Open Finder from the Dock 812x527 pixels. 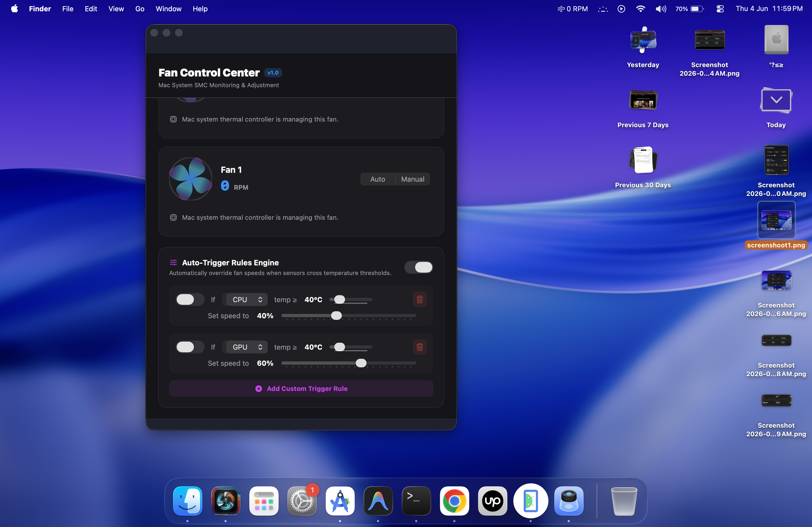187,501
